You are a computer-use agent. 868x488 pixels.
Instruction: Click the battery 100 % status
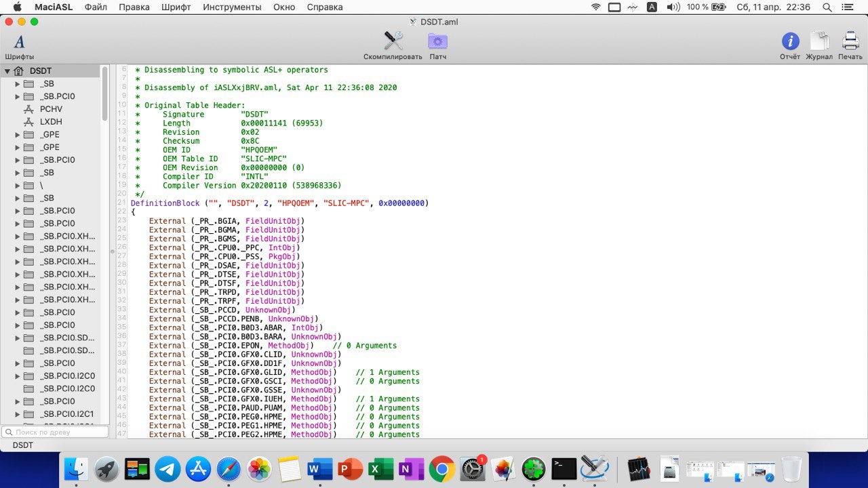pos(705,7)
